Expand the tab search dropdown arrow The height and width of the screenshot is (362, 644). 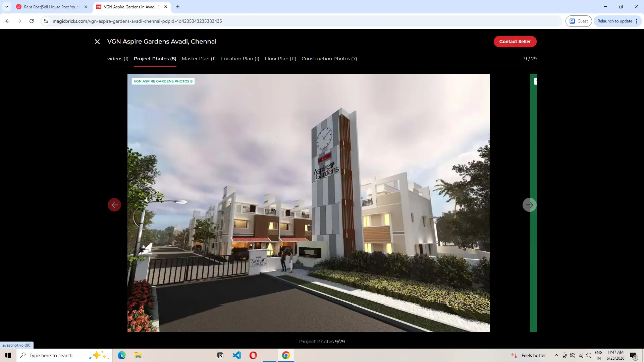click(x=7, y=7)
